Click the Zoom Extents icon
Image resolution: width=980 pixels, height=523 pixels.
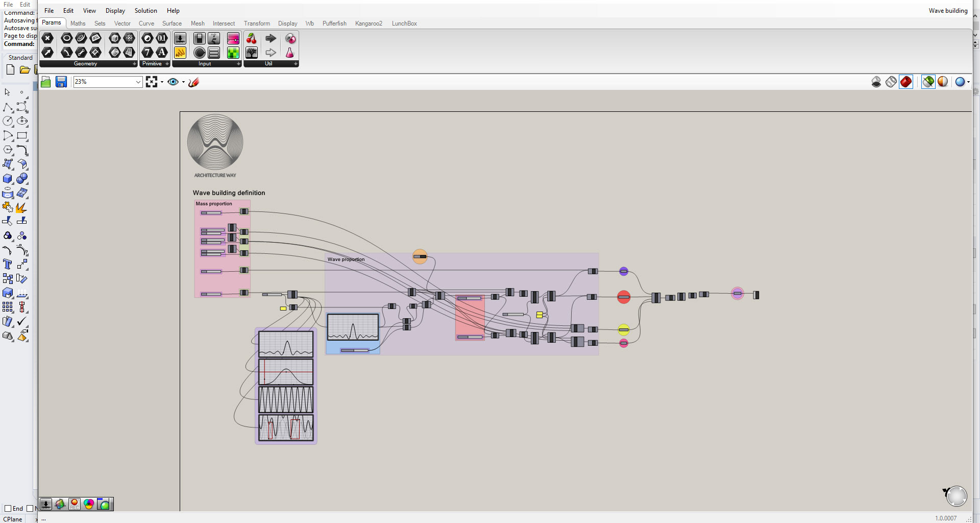coord(152,82)
